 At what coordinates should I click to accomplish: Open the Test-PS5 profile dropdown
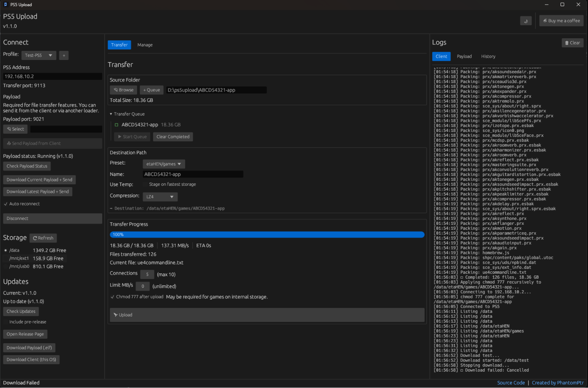point(39,55)
